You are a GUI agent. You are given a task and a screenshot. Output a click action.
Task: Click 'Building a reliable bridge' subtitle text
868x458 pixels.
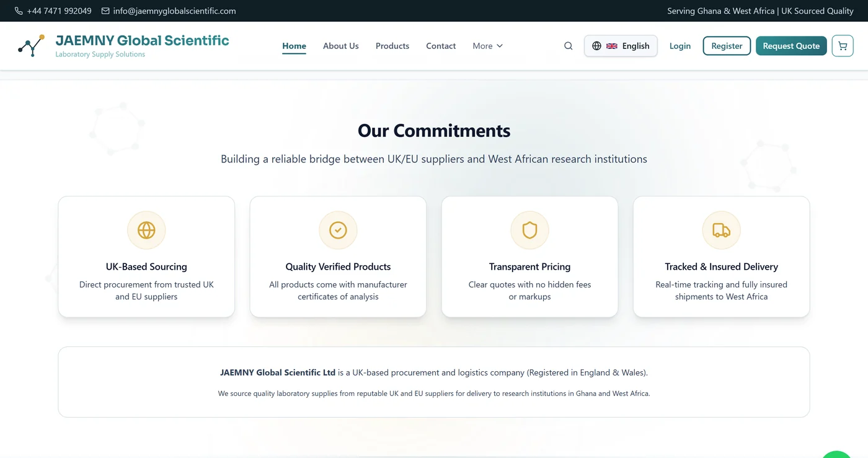434,159
